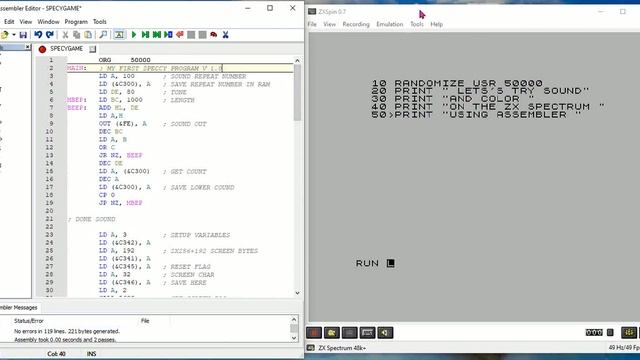Select the SPECYGAME document tab

click(x=66, y=49)
